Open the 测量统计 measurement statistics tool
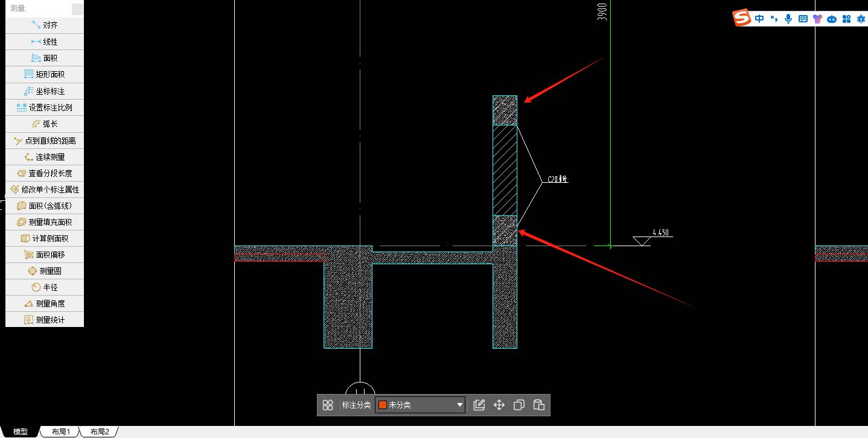Screen dimensions: 868x438 pos(45,320)
